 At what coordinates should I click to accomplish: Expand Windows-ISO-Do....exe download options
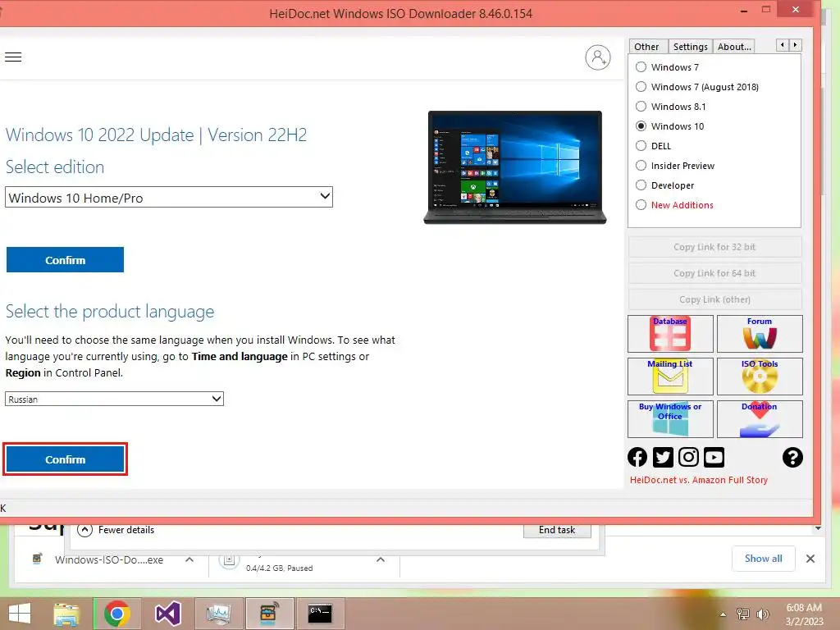[189, 559]
